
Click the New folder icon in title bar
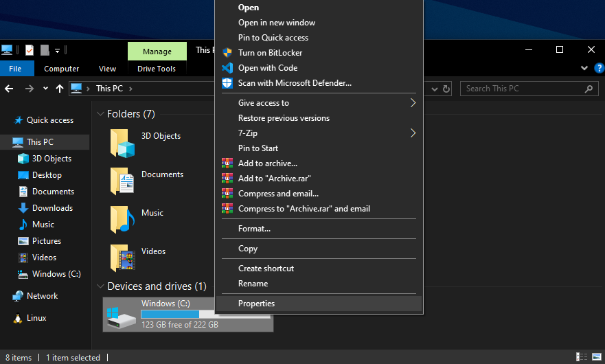(45, 50)
